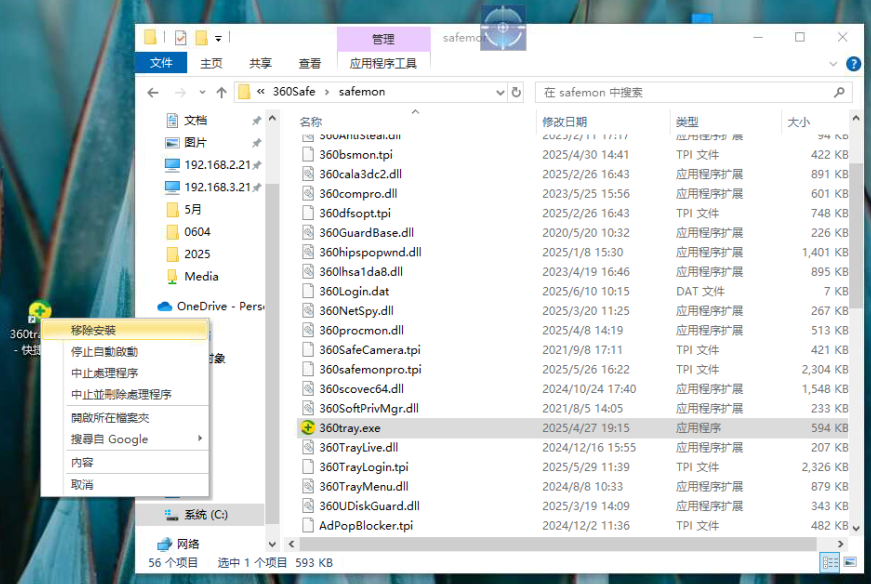871x584 pixels.
Task: Switch to the 主页 ribbon tab
Action: pos(211,63)
